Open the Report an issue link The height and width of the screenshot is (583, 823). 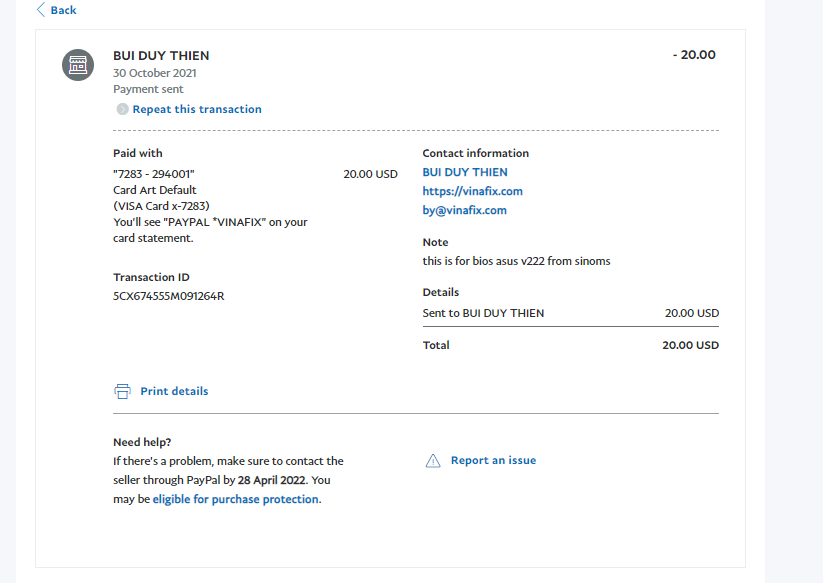click(493, 460)
